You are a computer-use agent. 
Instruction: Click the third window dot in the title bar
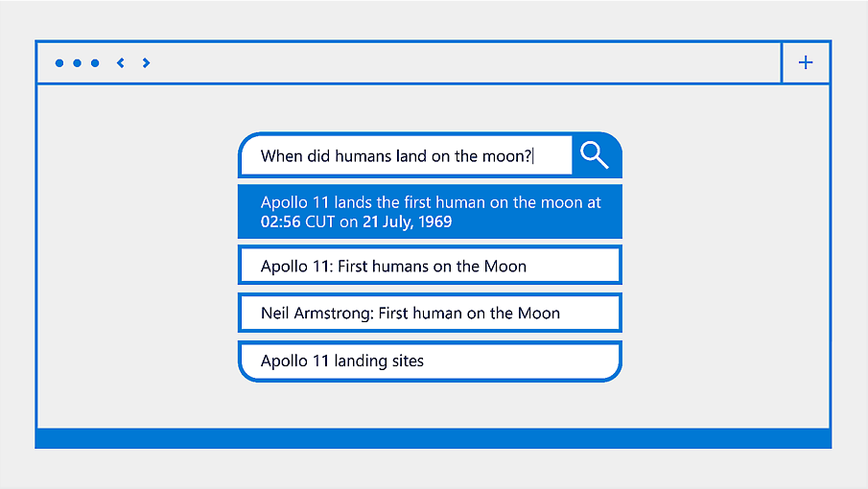[x=95, y=63]
